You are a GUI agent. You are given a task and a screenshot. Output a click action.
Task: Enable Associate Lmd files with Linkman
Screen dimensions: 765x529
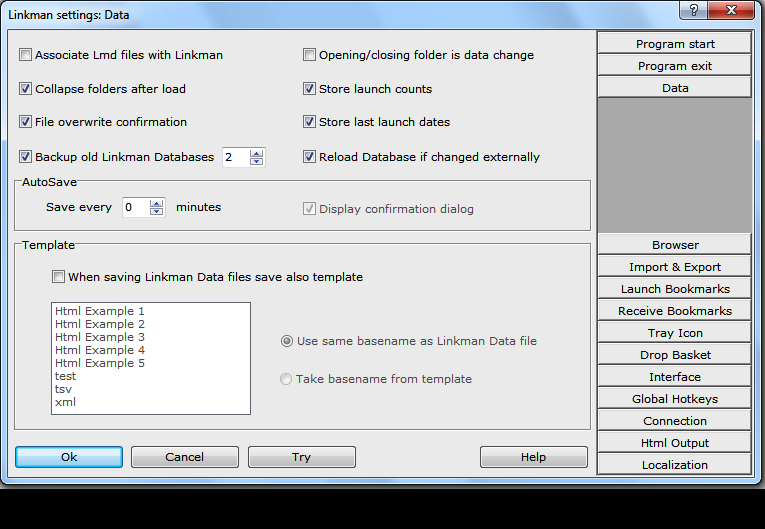coord(25,55)
